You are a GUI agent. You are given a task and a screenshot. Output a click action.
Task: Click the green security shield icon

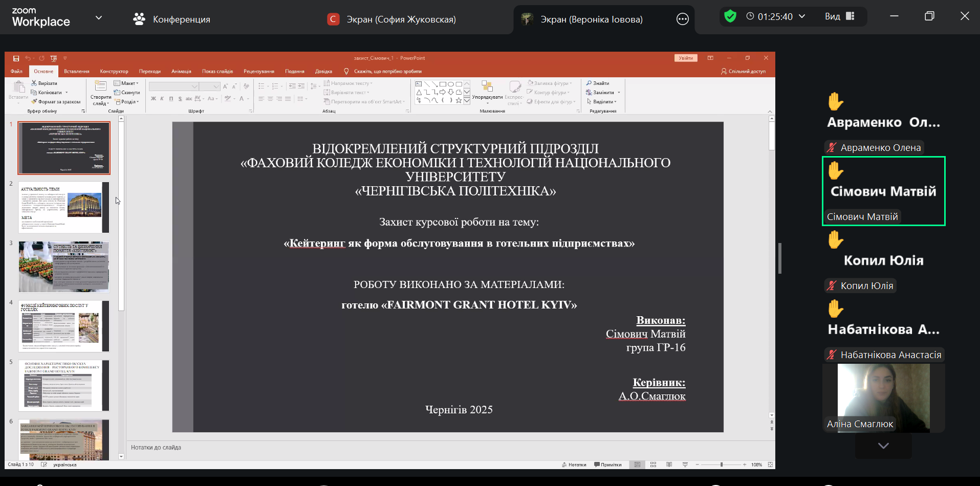(730, 16)
